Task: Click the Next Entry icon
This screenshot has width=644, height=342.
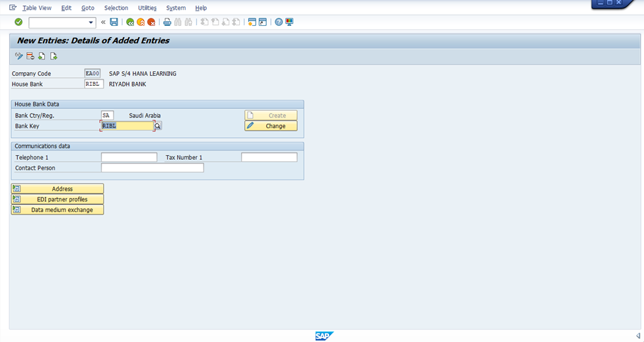Action: click(54, 56)
